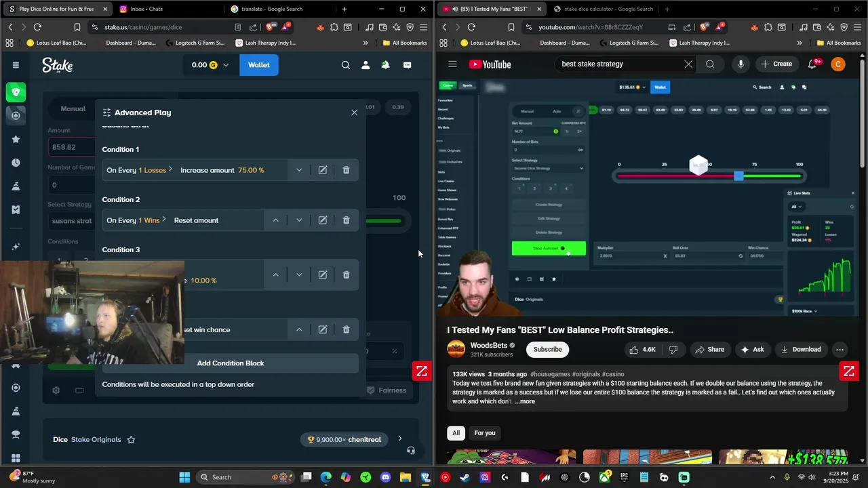The width and height of the screenshot is (868, 488).
Task: Move Condition 2 down
Action: pyautogui.click(x=299, y=220)
